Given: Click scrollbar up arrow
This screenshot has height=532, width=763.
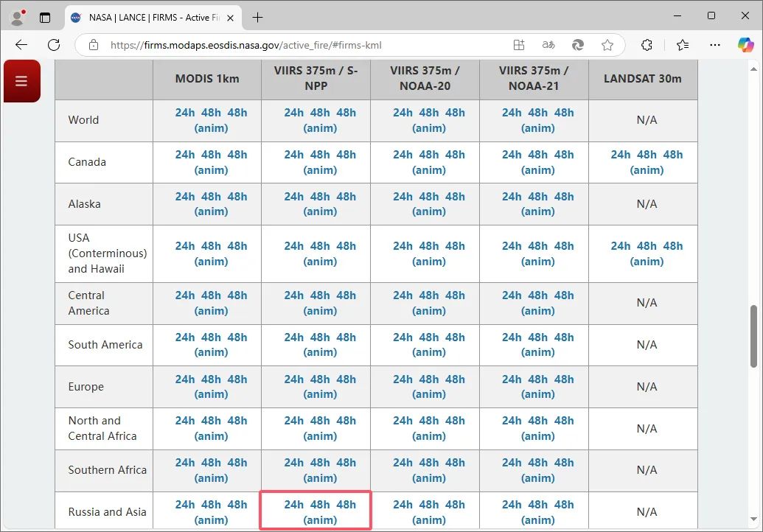Looking at the screenshot, I should (753, 69).
